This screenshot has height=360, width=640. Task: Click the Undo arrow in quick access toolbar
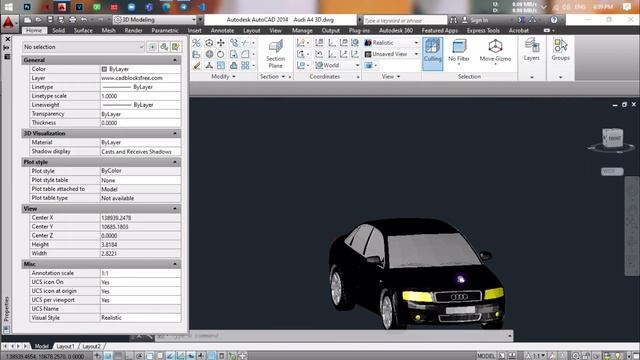point(84,20)
